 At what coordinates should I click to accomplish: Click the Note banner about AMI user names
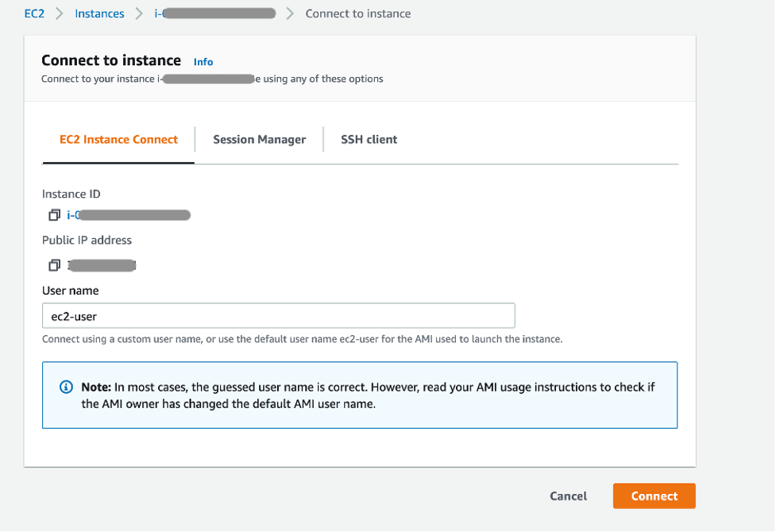click(x=359, y=395)
